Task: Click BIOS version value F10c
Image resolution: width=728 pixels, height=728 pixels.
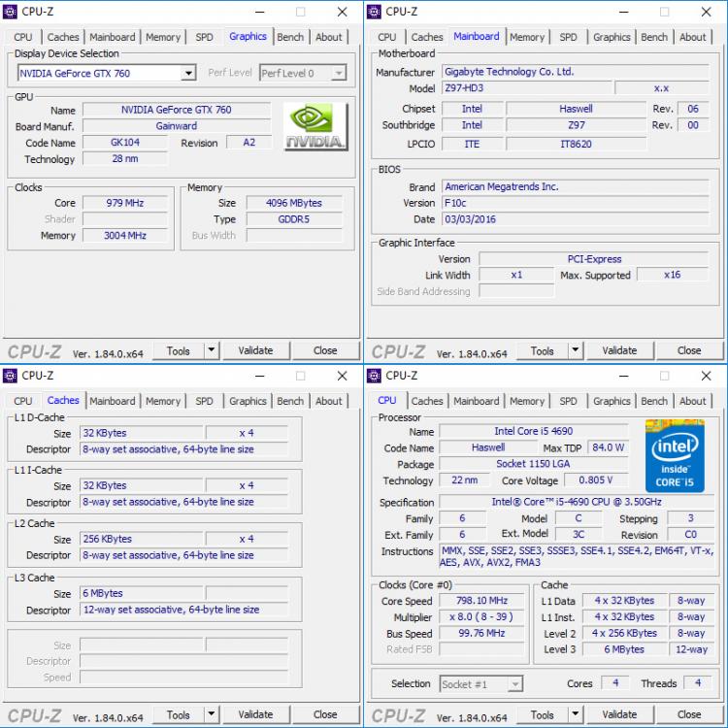Action: (x=576, y=203)
